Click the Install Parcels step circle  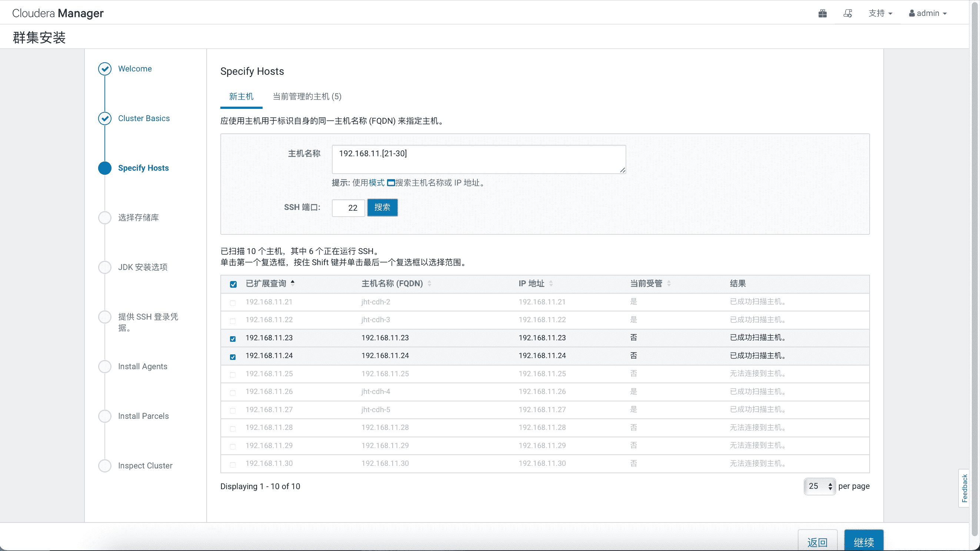tap(104, 416)
